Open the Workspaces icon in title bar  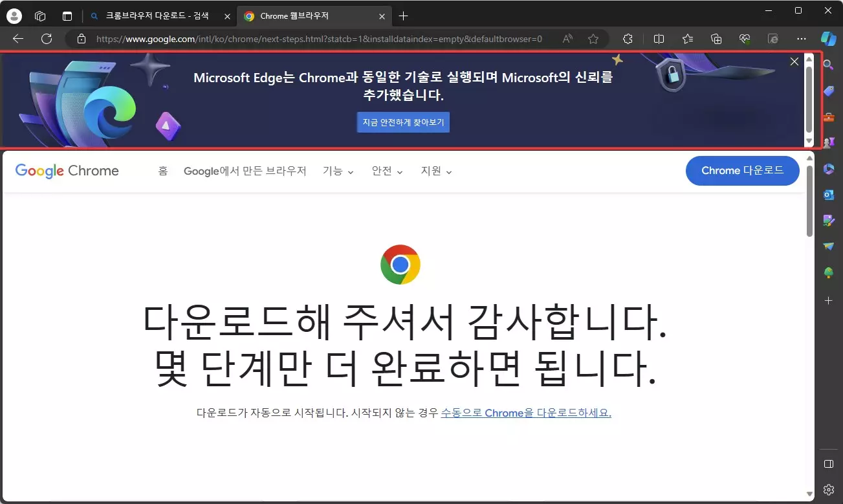point(40,16)
